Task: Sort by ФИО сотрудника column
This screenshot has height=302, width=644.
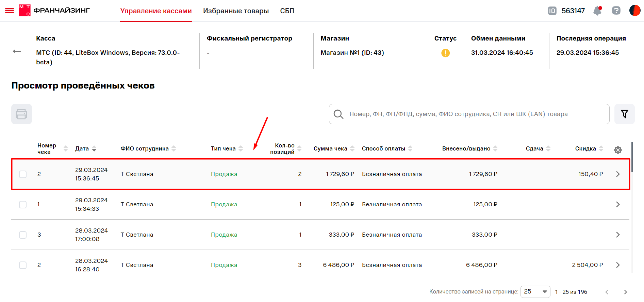Action: click(x=174, y=148)
